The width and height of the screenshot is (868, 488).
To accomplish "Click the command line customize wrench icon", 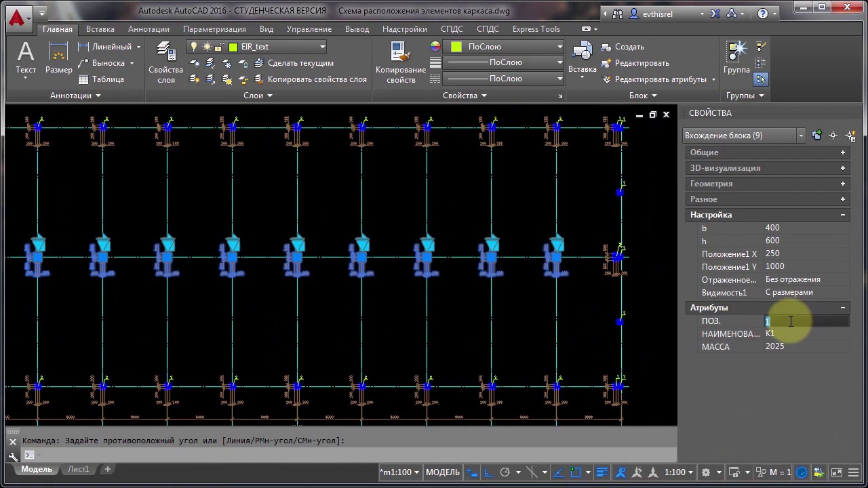I will [x=13, y=455].
